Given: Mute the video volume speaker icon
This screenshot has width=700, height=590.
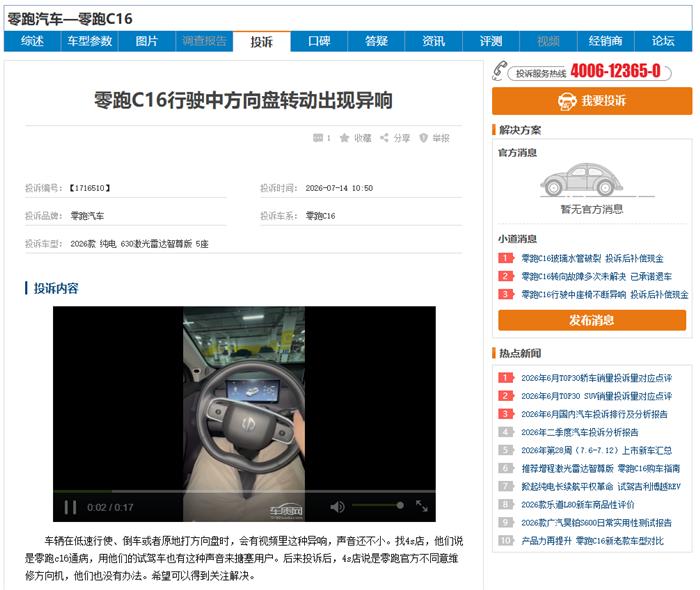Looking at the screenshot, I should (x=337, y=507).
